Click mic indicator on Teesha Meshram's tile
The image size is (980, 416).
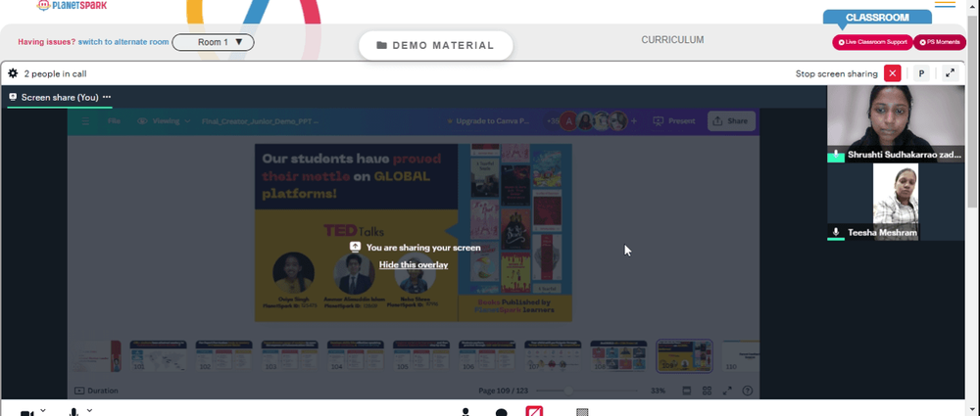[x=836, y=232]
